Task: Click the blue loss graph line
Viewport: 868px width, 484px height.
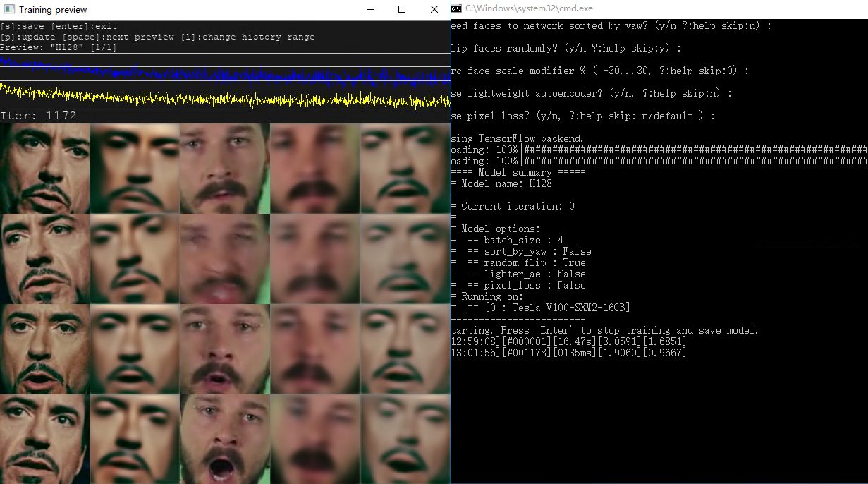Action: coord(226,72)
